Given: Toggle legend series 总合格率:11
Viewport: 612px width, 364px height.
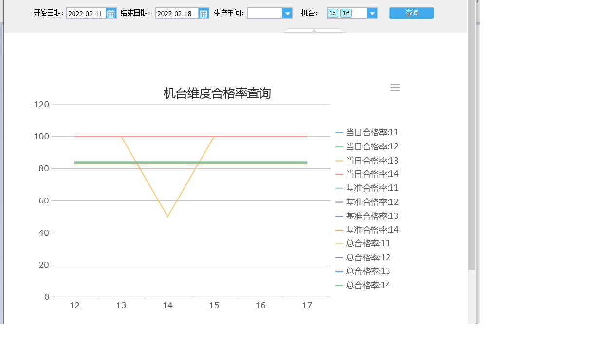Looking at the screenshot, I should point(363,243).
